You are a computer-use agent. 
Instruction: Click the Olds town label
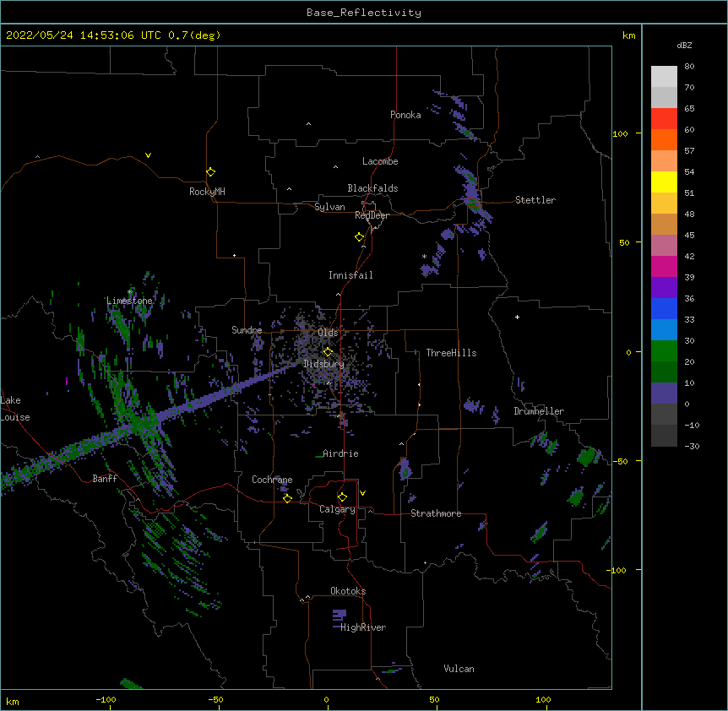click(328, 333)
